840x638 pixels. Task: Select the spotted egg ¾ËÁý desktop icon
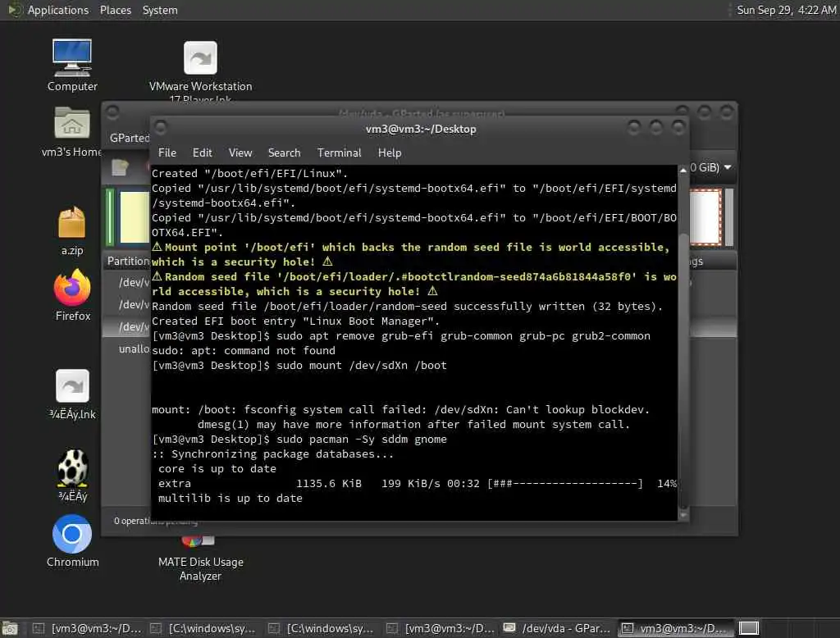[x=72, y=476]
